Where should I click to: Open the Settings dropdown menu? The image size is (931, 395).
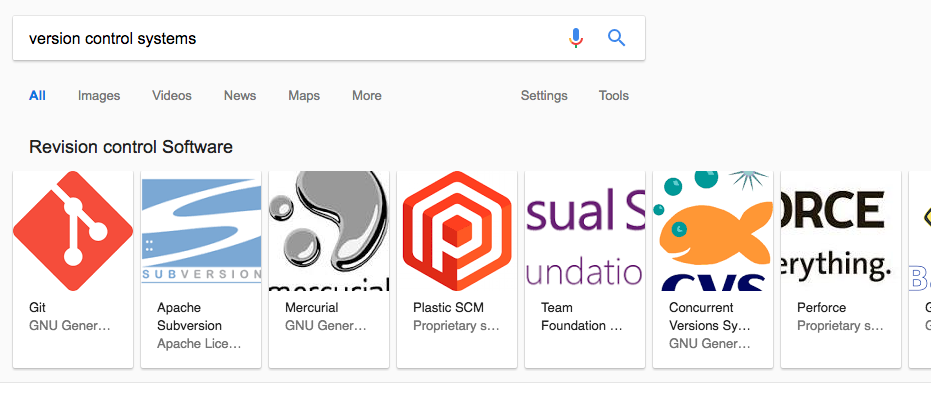[x=544, y=96]
